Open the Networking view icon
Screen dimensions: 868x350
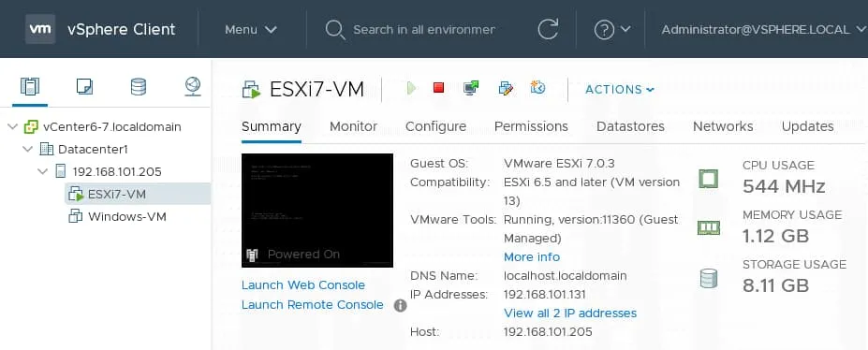point(193,87)
